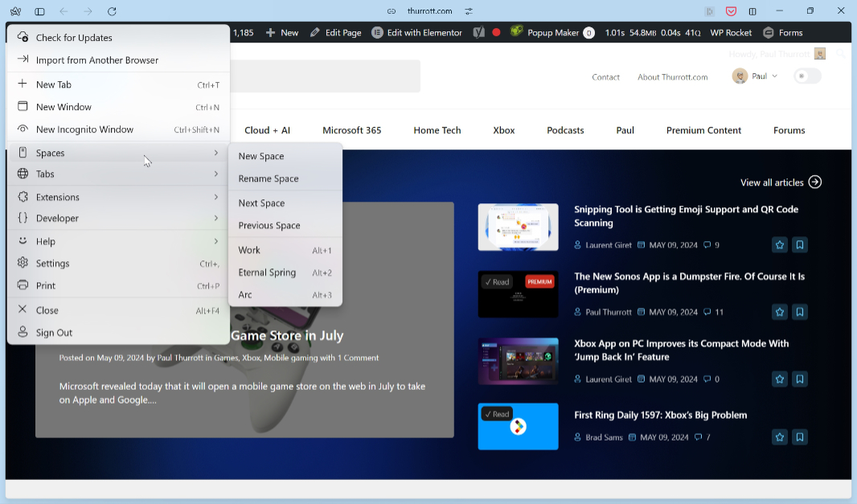Click the Popup Maker toolbar icon
857x504 pixels.
(516, 32)
